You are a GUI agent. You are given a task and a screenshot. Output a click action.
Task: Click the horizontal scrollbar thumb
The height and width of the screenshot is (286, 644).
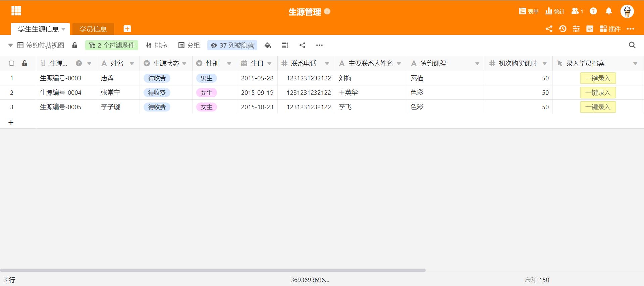tap(213, 270)
